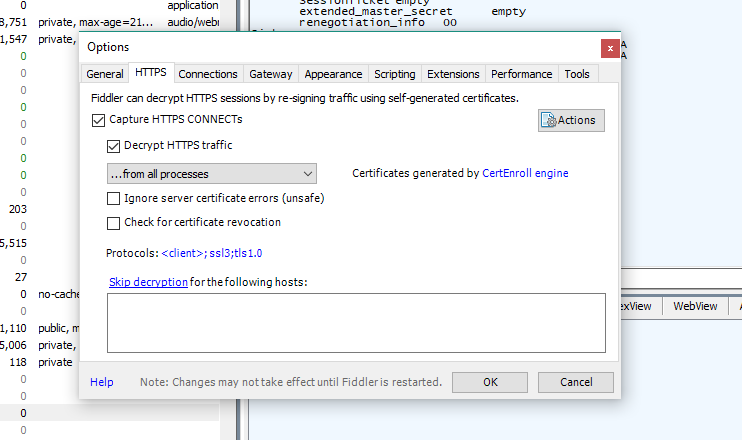
Task: Click inside the skip-decryption hosts text box
Action: (x=356, y=323)
